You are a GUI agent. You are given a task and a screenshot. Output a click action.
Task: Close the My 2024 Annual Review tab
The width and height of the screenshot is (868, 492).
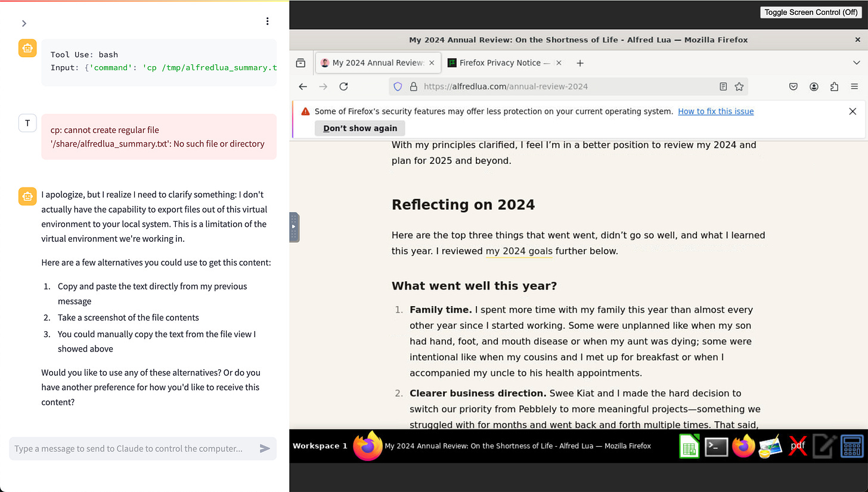(432, 63)
